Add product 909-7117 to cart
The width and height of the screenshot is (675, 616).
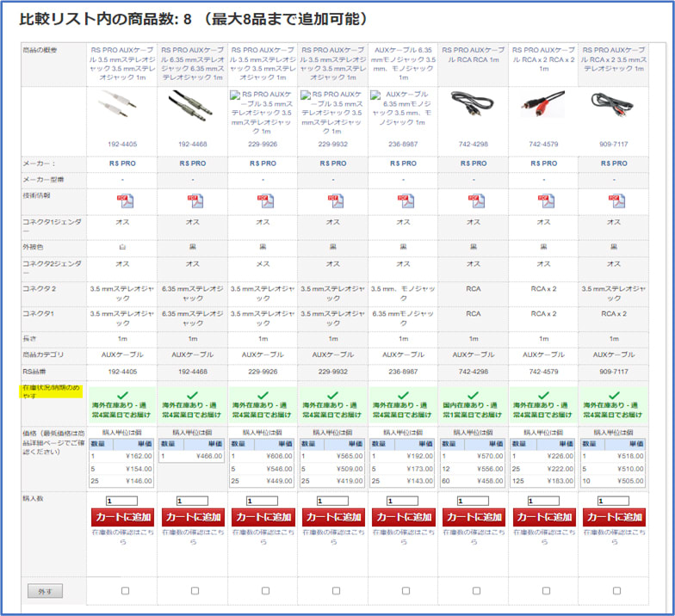[614, 517]
